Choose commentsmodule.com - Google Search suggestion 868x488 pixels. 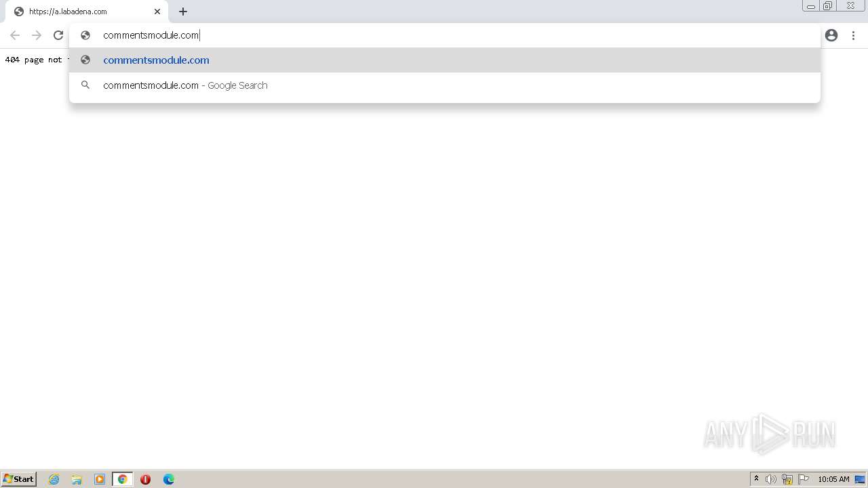pos(445,85)
